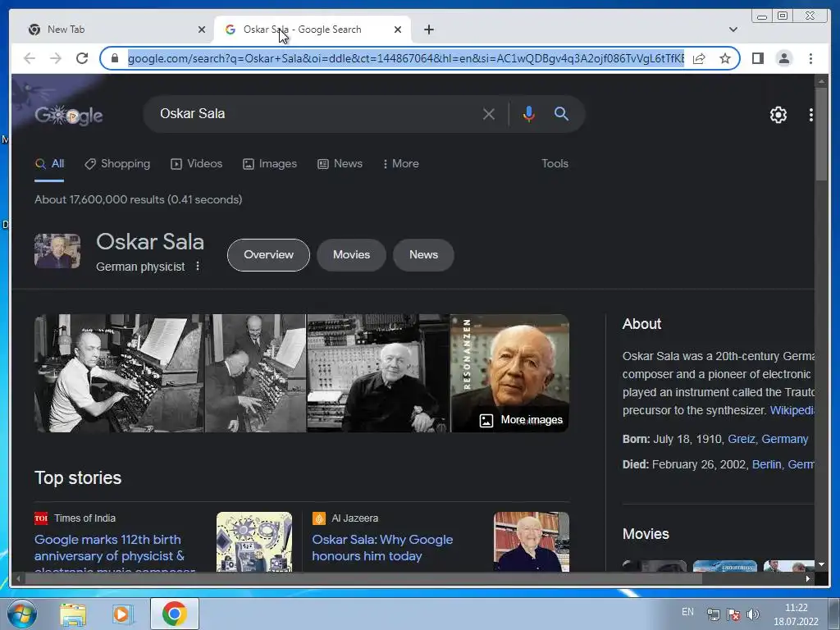
Task: Switch to Videos results
Action: coord(196,164)
